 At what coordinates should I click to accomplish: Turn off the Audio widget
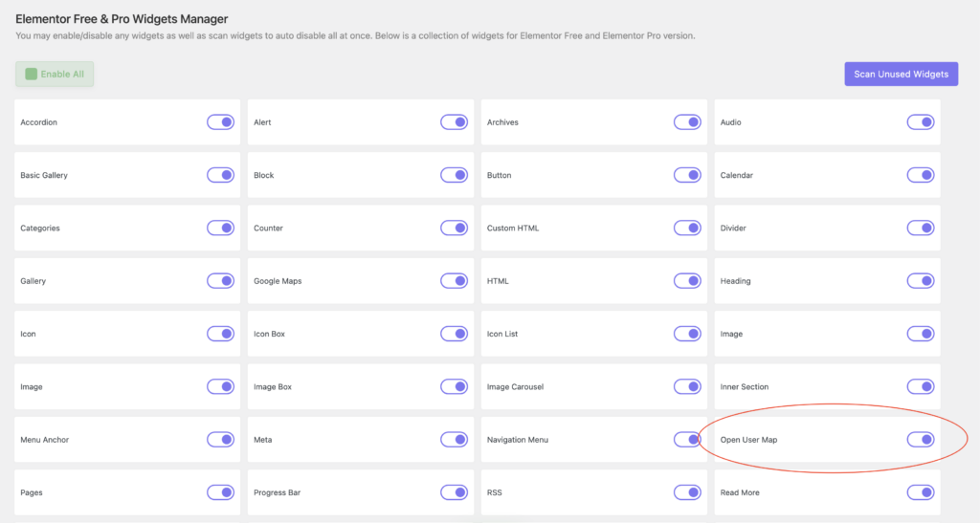tap(921, 122)
